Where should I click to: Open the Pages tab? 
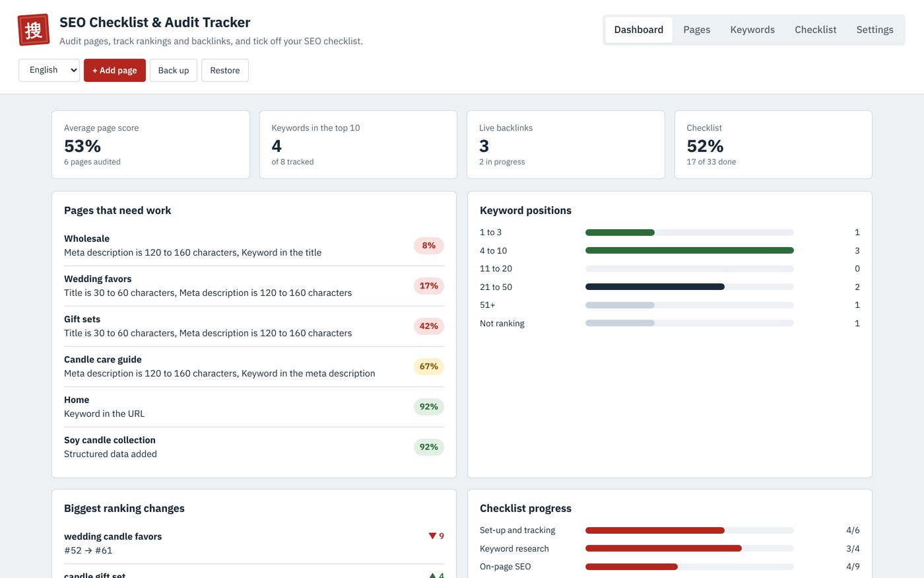(x=697, y=30)
